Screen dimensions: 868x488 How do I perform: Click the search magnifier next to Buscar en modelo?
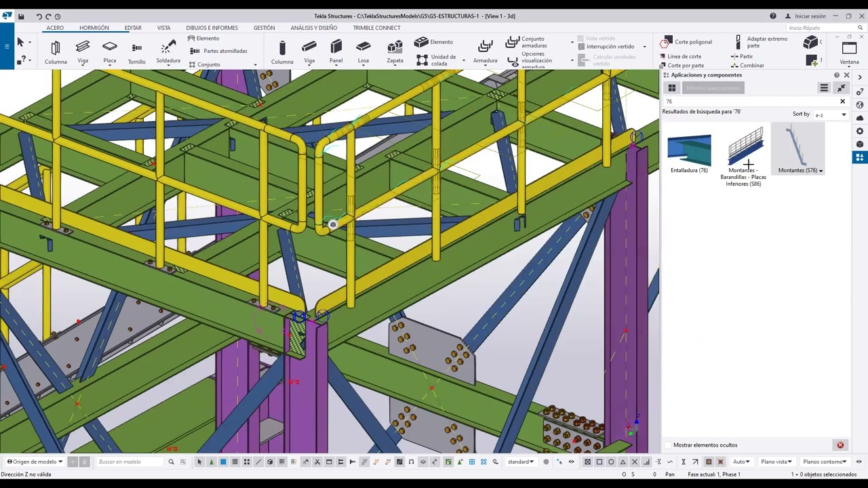coord(171,462)
